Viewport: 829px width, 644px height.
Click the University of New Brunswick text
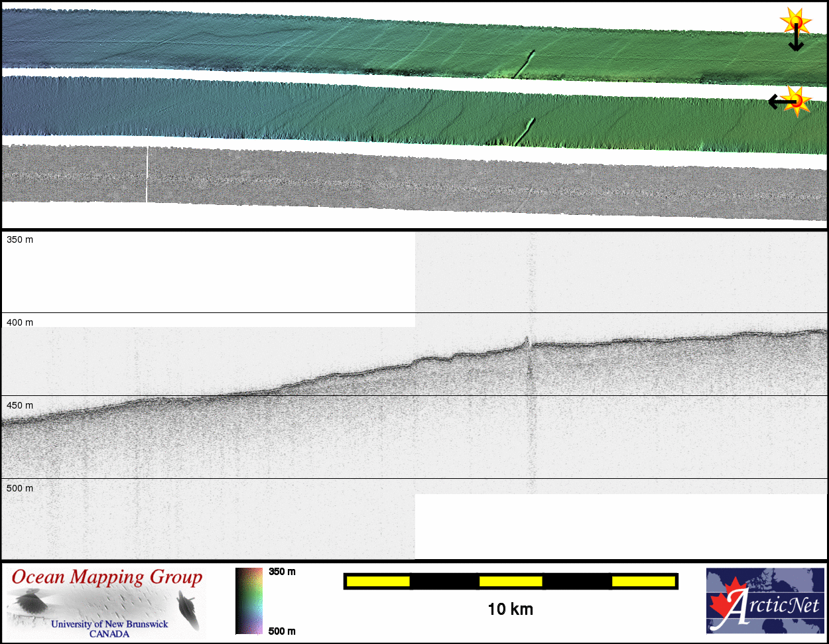coord(109,624)
